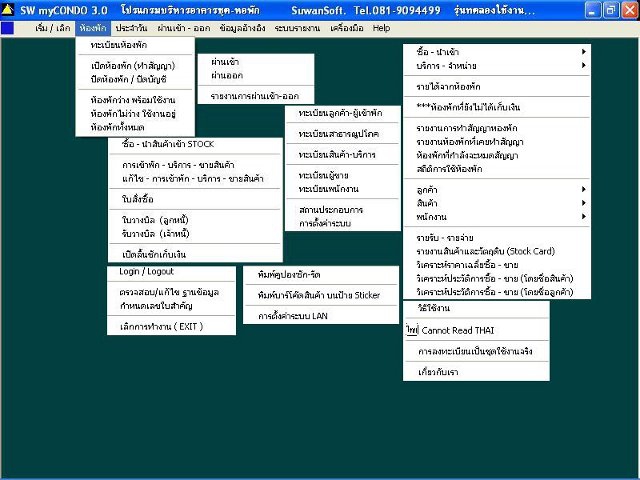Choose ซื้อ - นำสินค้าเข้า STOCK
This screenshot has height=480, width=640.
[195, 144]
